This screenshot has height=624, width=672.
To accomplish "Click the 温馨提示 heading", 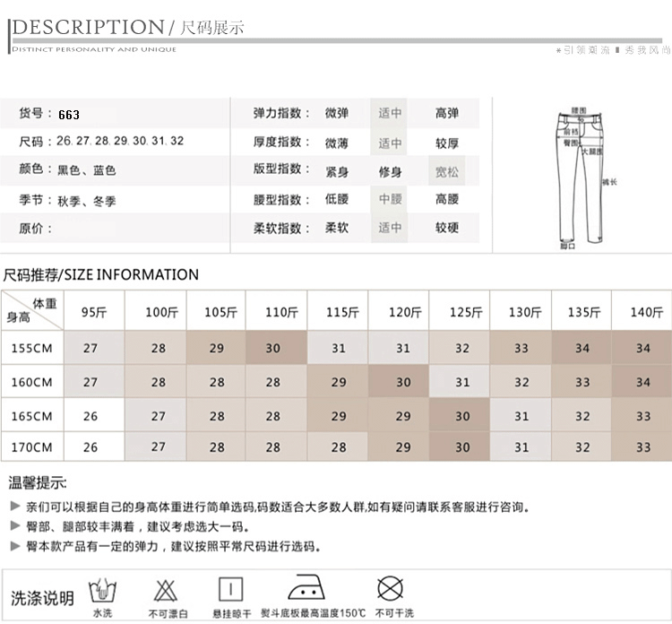I will pyautogui.click(x=38, y=483).
